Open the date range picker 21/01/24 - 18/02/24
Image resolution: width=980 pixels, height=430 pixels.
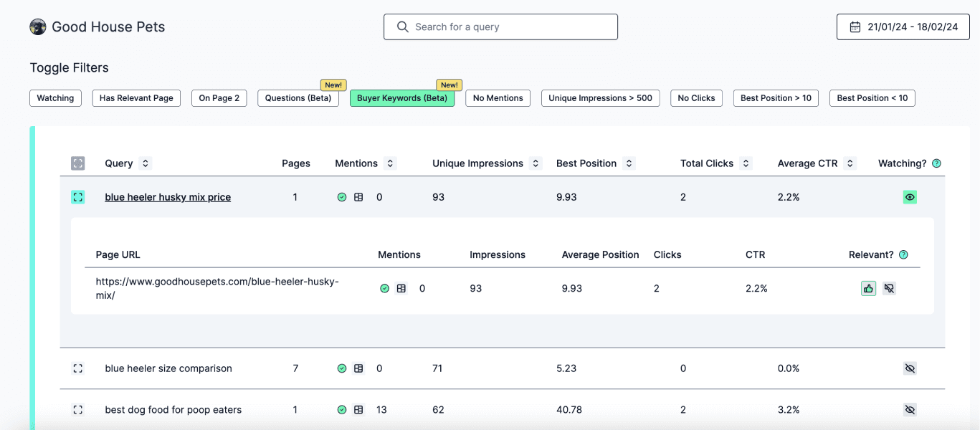coord(903,27)
